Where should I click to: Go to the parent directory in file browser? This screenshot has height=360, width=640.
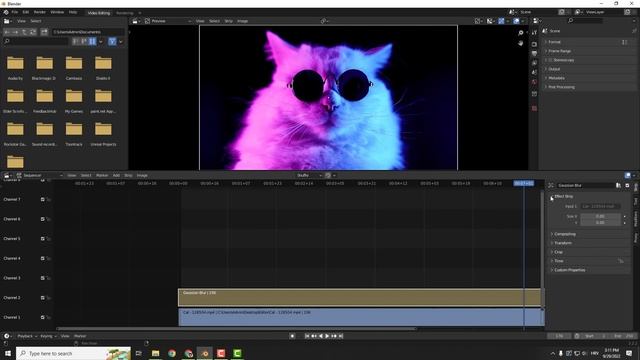click(x=24, y=32)
